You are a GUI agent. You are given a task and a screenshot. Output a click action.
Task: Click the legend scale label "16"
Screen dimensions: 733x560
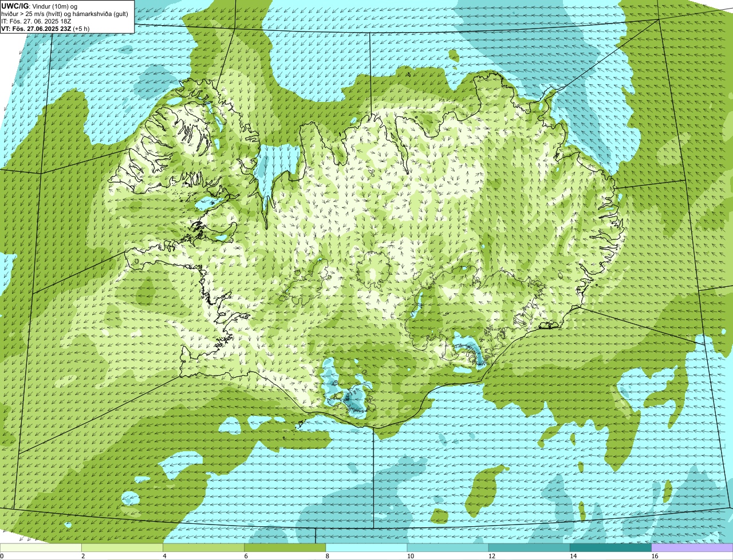click(x=654, y=556)
